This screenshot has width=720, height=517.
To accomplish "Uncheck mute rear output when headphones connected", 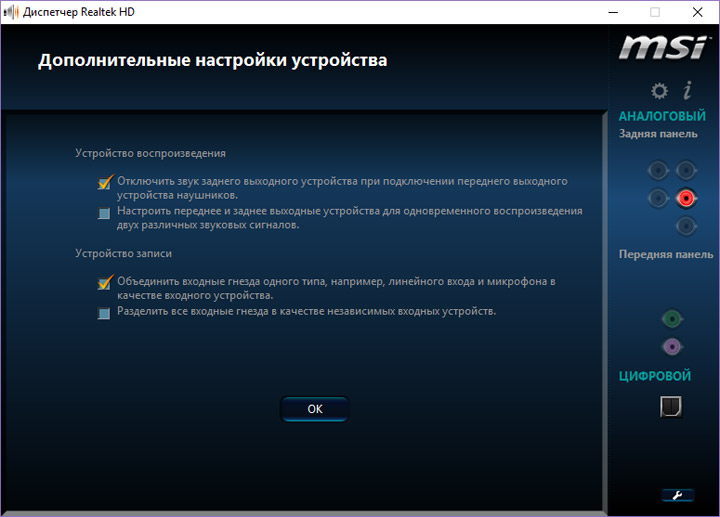I will pos(105,182).
